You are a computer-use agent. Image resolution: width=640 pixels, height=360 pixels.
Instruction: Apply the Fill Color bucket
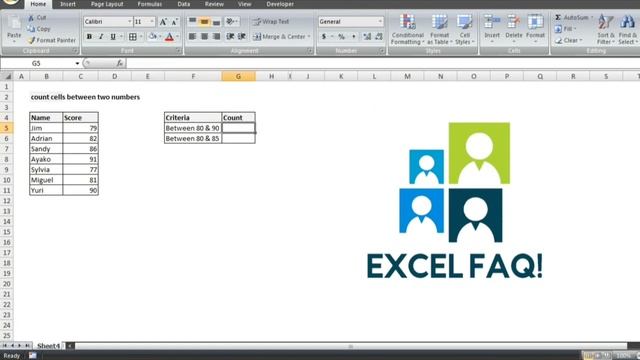pyautogui.click(x=152, y=37)
